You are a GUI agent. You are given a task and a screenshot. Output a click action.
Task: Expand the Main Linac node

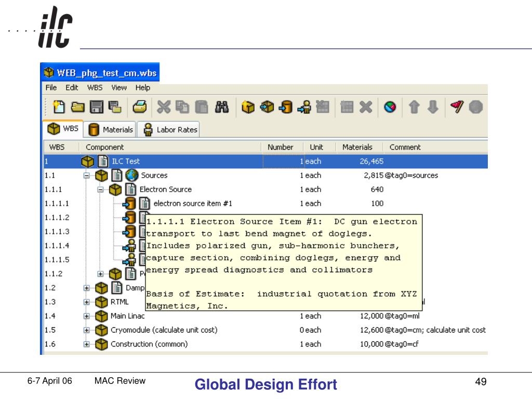pyautogui.click(x=87, y=316)
